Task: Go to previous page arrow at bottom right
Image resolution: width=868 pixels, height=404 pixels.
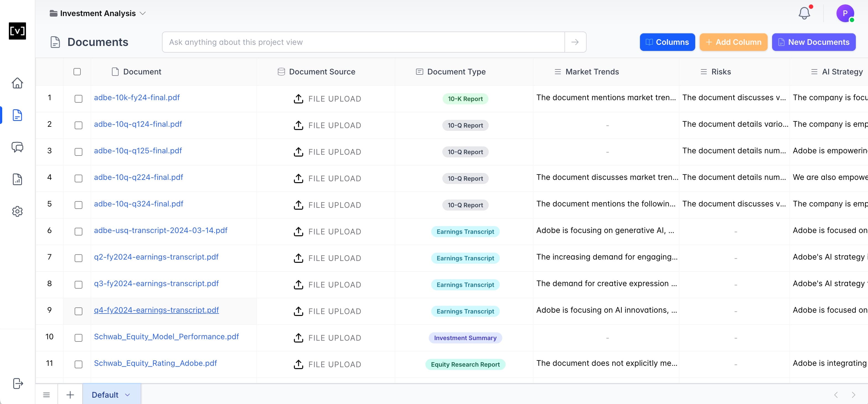Action: [836, 395]
